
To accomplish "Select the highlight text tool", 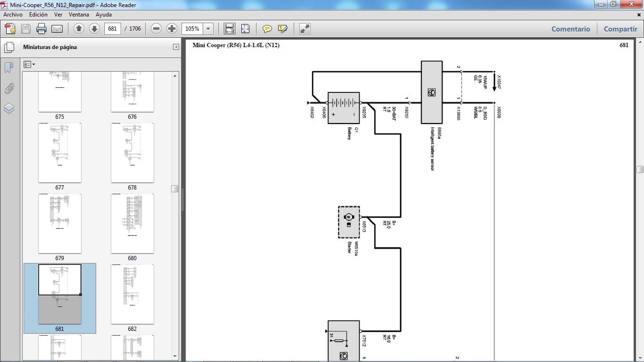I will coord(283,29).
